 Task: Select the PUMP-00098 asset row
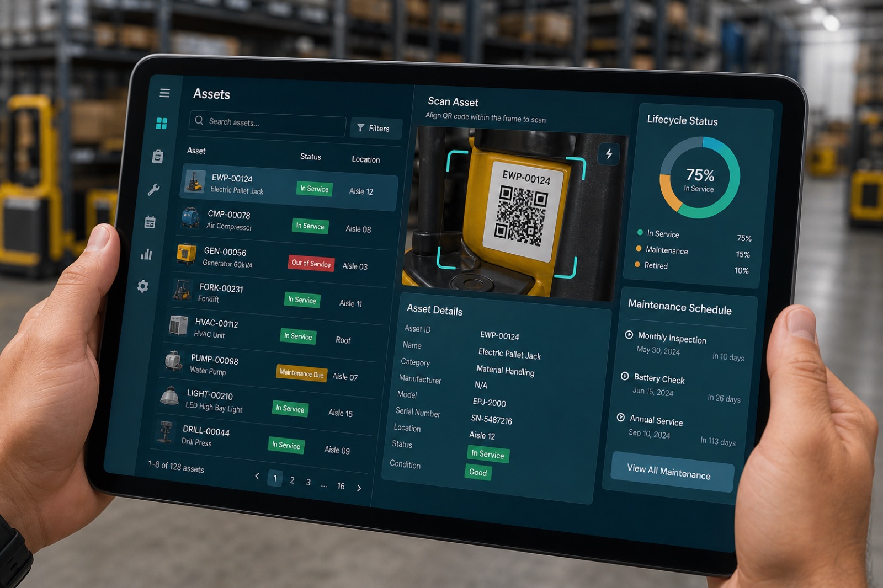coord(268,368)
